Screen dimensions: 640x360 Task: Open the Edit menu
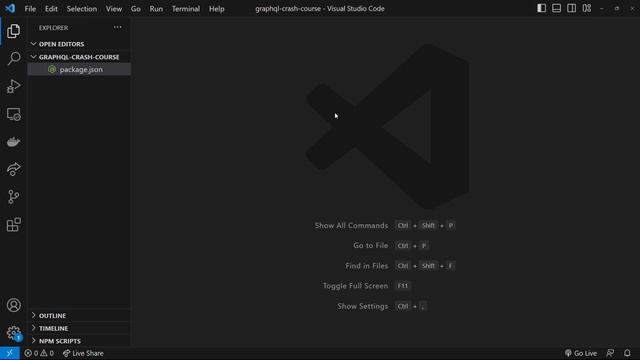pos(51,9)
